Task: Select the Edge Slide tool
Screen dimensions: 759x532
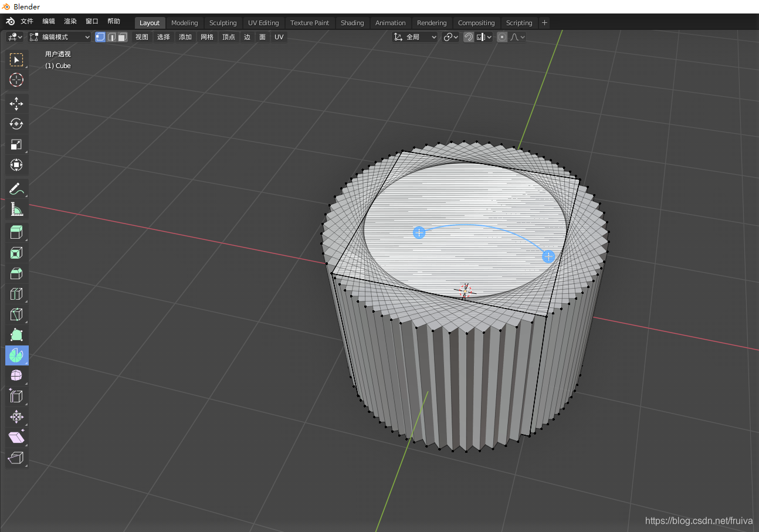Action: pyautogui.click(x=16, y=397)
